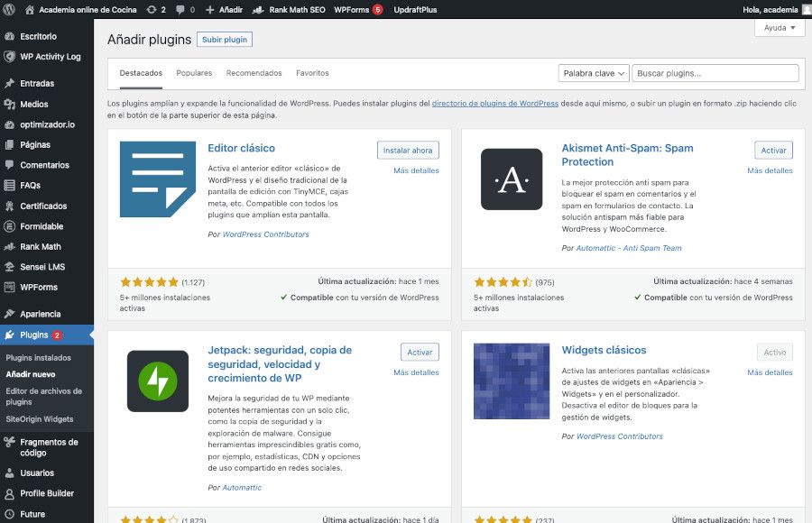Click the Medios media icon
Screen dimensions: 812x523
click(x=9, y=104)
